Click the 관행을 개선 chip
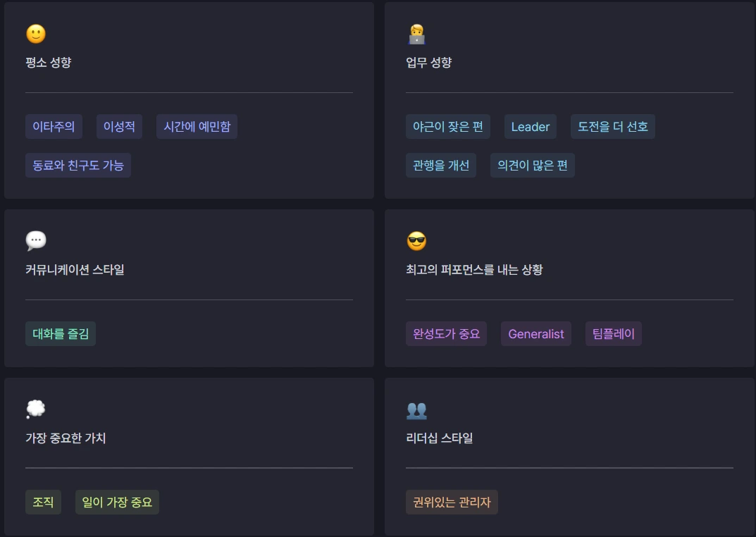Image resolution: width=756 pixels, height=537 pixels. pyautogui.click(x=441, y=165)
